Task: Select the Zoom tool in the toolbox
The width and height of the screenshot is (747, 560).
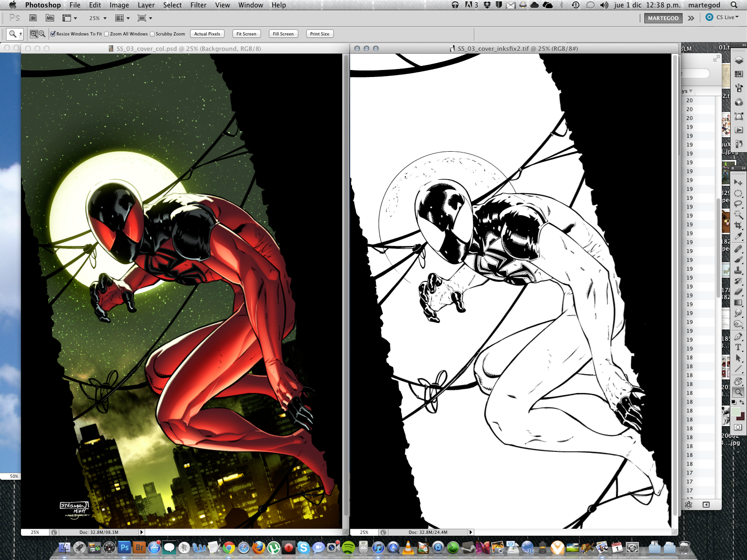Action: [738, 392]
